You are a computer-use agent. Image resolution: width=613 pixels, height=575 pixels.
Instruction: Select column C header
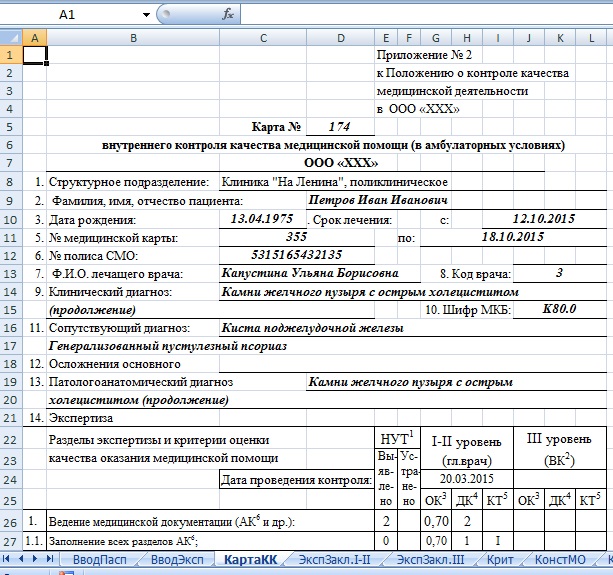(x=263, y=38)
